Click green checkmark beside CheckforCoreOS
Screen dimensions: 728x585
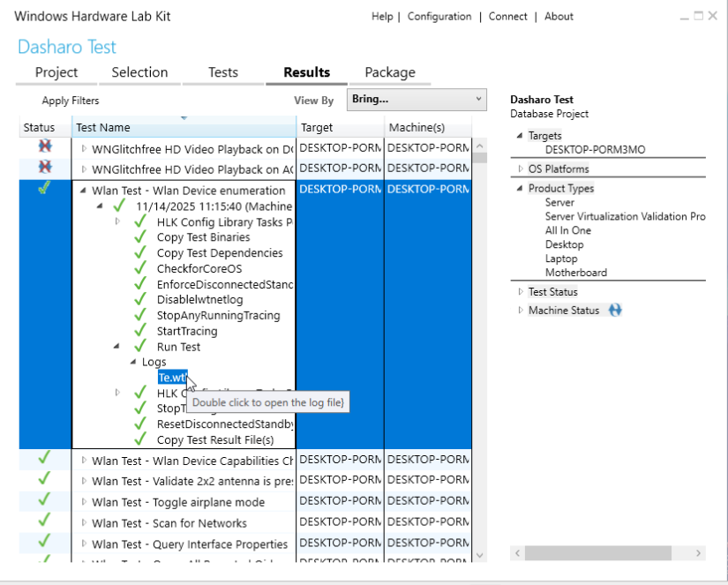tap(140, 268)
